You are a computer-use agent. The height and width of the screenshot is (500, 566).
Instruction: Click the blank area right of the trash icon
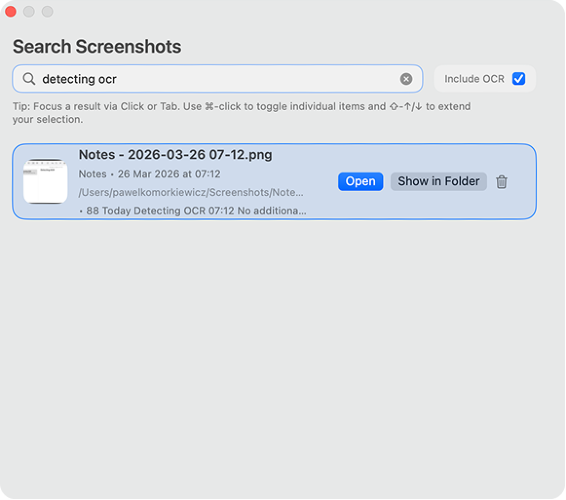[522, 181]
